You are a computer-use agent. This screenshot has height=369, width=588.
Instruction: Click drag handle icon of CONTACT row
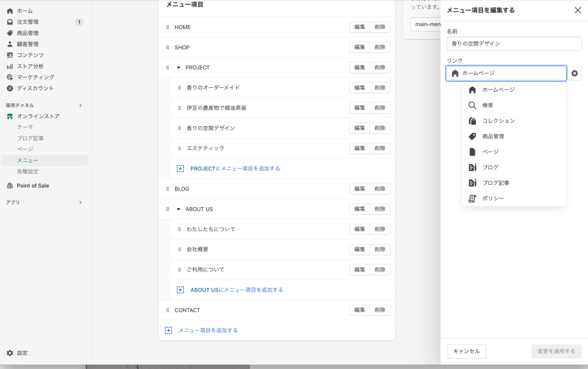coord(168,310)
